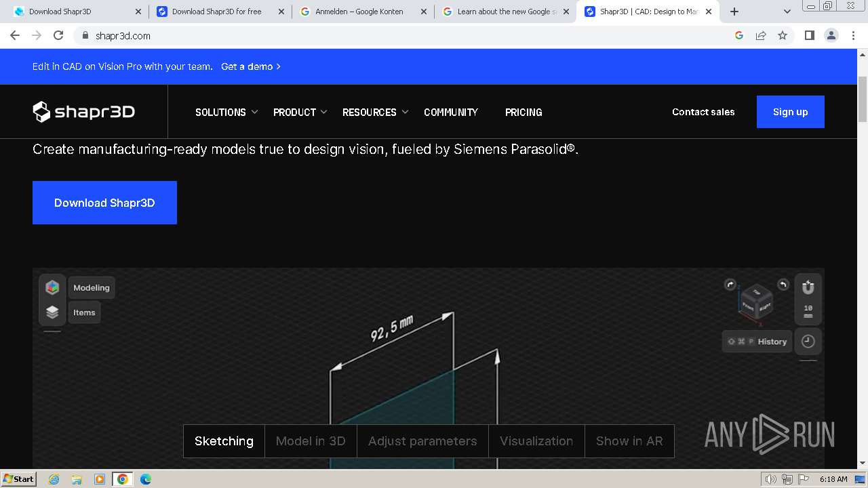The image size is (868, 488).
Task: Click the Google icon in address bar
Action: (x=739, y=35)
